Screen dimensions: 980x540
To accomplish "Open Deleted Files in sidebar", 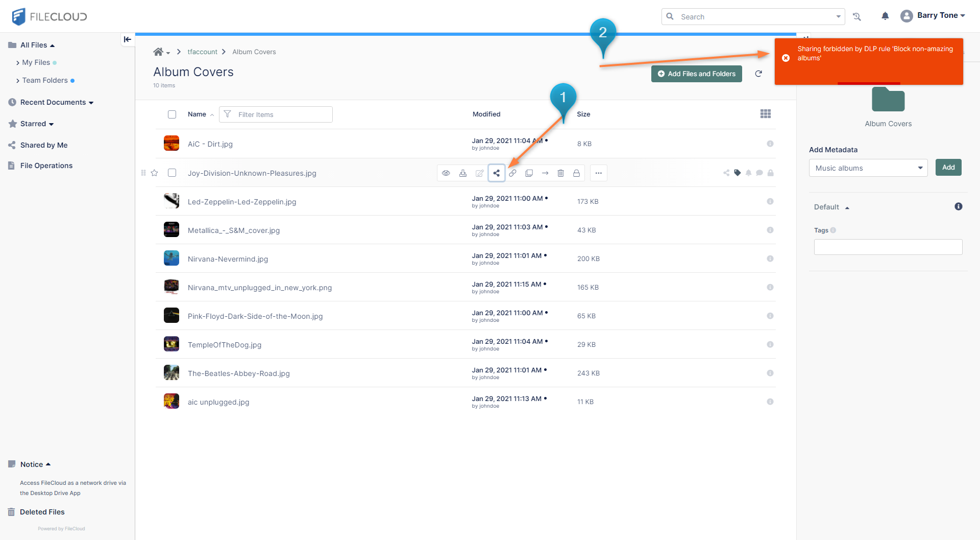I will (x=42, y=512).
